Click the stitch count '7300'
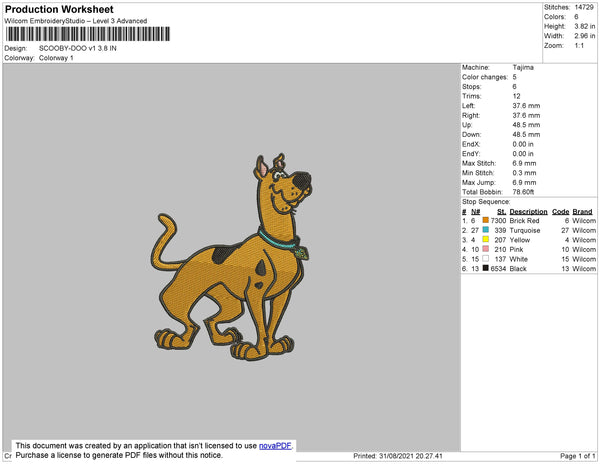 (x=498, y=221)
